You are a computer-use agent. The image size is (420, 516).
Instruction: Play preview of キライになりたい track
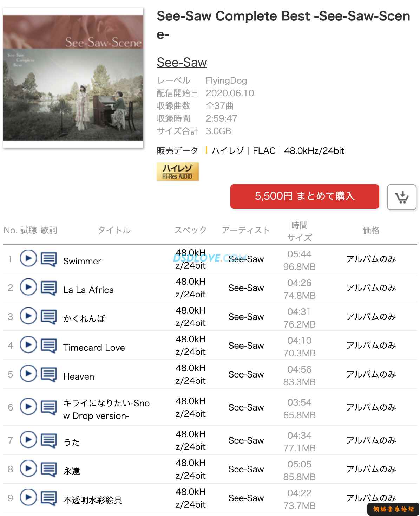tap(28, 407)
